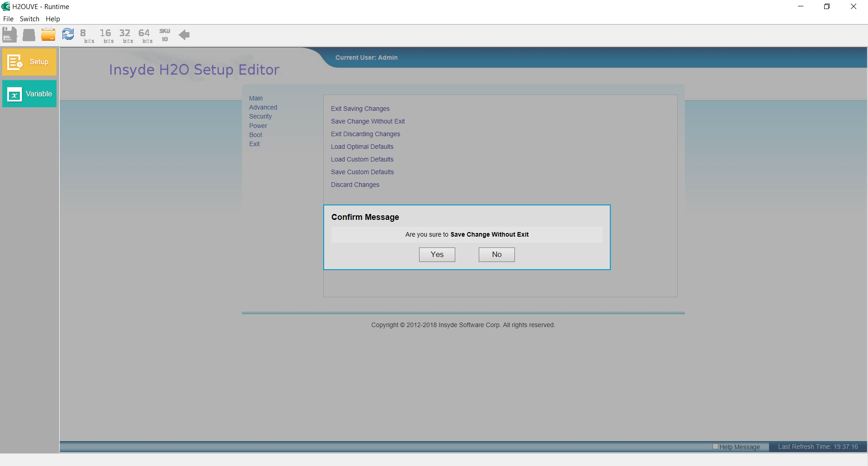Click the Save floppy disk toolbar icon
The height and width of the screenshot is (466, 868).
9,35
